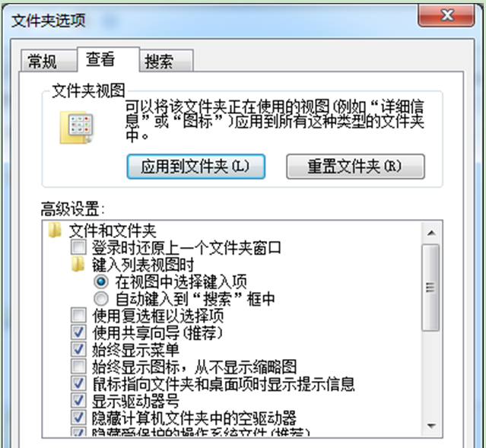
Task: Click 重置文件夹(R) button
Action: tap(355, 167)
